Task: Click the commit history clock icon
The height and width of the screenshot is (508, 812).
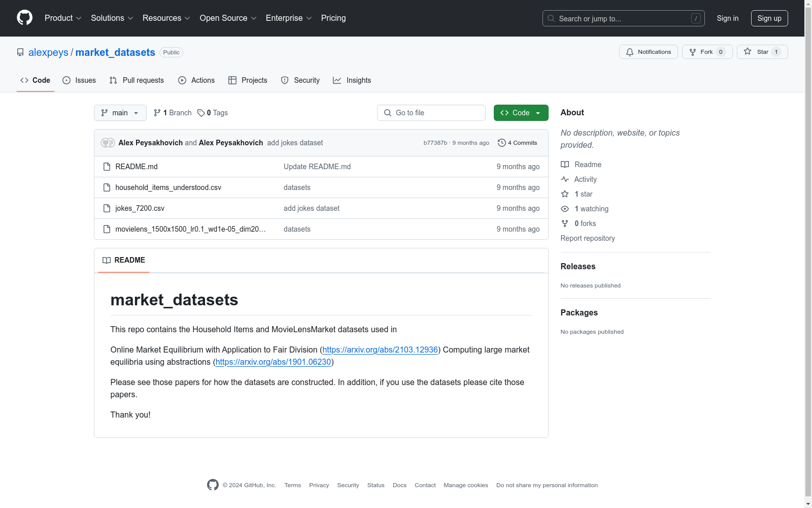Action: pyautogui.click(x=502, y=143)
